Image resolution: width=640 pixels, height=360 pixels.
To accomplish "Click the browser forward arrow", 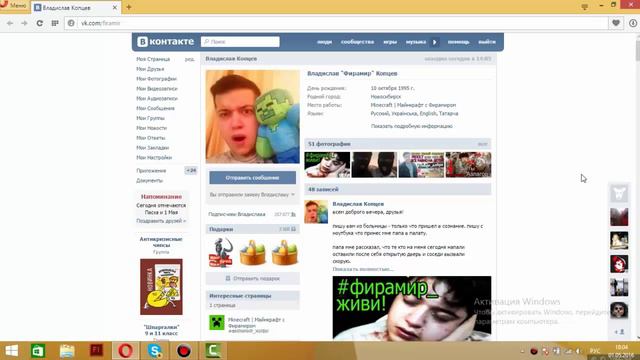I will point(24,23).
